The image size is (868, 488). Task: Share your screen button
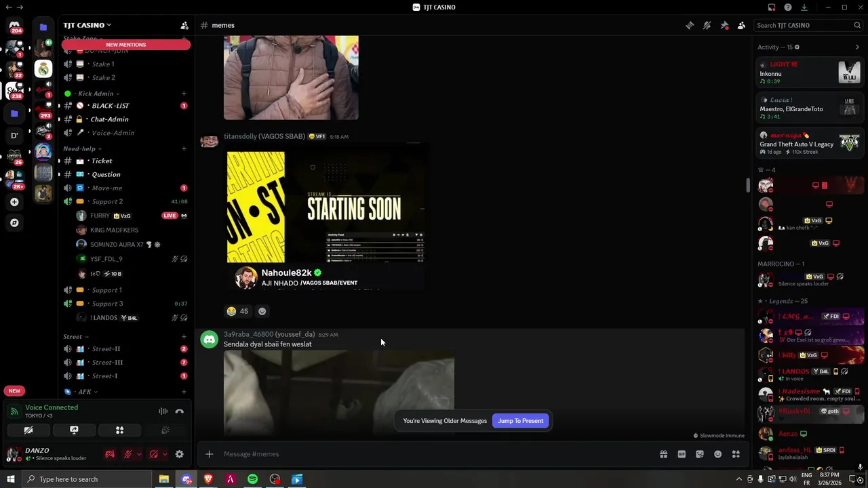pyautogui.click(x=74, y=430)
